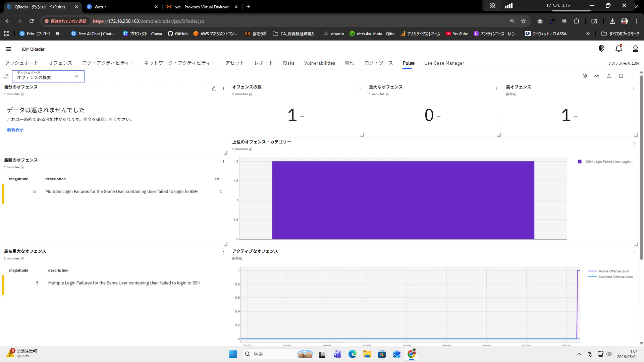Open 上位のオフェンス・カテゴリー widget options menu

point(634,143)
